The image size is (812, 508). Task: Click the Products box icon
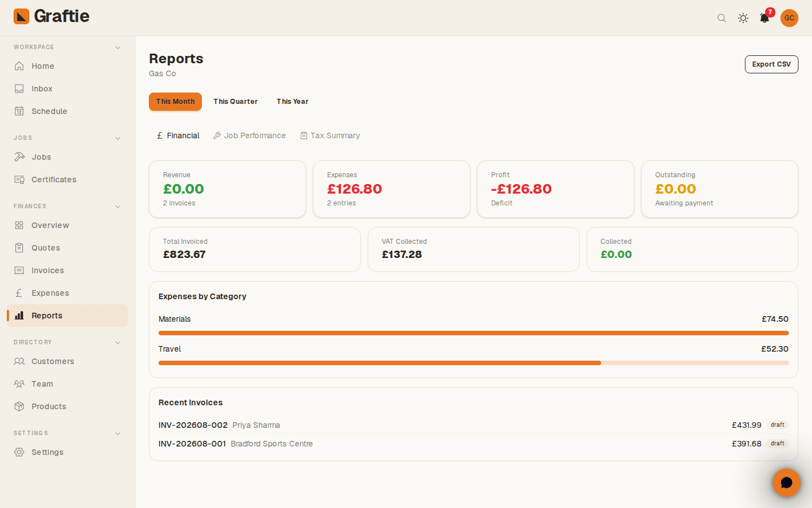coord(19,406)
